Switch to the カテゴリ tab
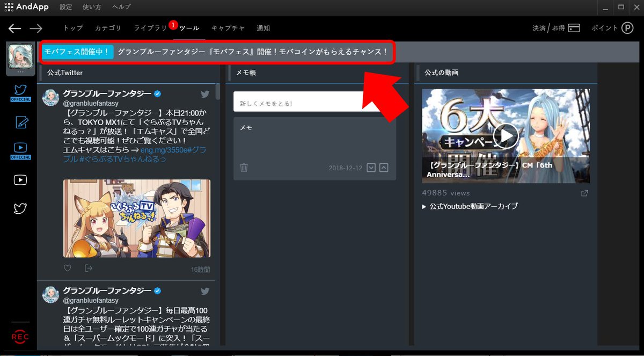Screen dimensions: 644x356 (108, 28)
